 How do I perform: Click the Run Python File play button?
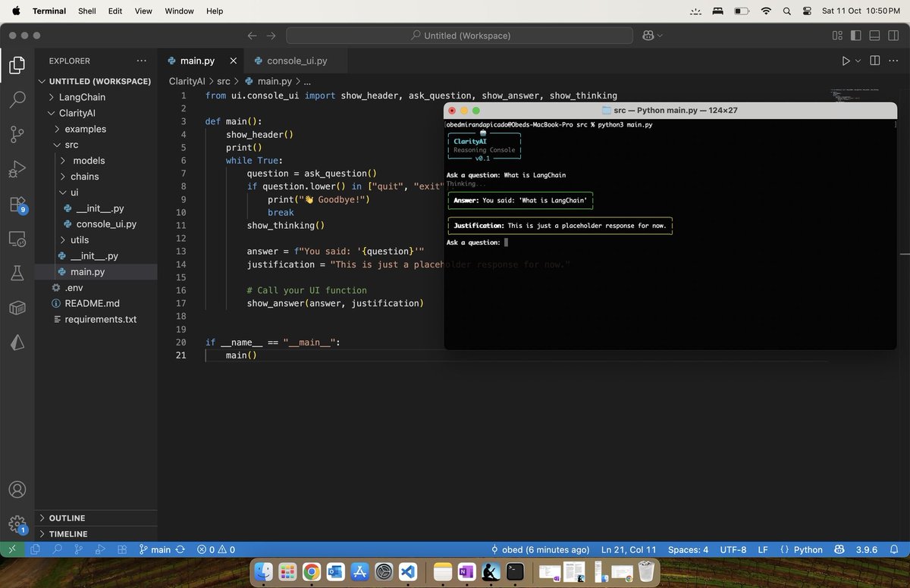point(846,61)
